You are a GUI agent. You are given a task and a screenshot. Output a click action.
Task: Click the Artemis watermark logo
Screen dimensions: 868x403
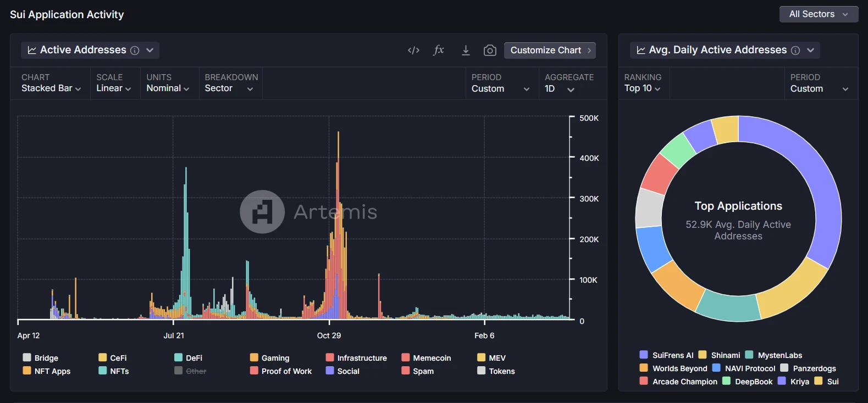click(262, 212)
